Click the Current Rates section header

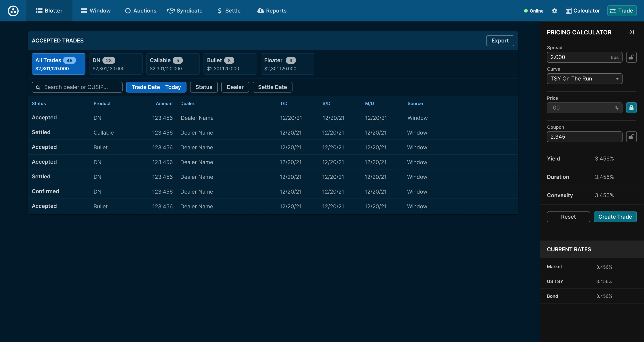click(592, 249)
